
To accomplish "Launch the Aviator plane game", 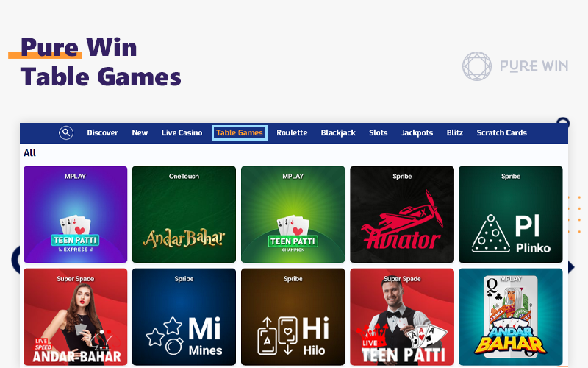I will click(x=401, y=214).
